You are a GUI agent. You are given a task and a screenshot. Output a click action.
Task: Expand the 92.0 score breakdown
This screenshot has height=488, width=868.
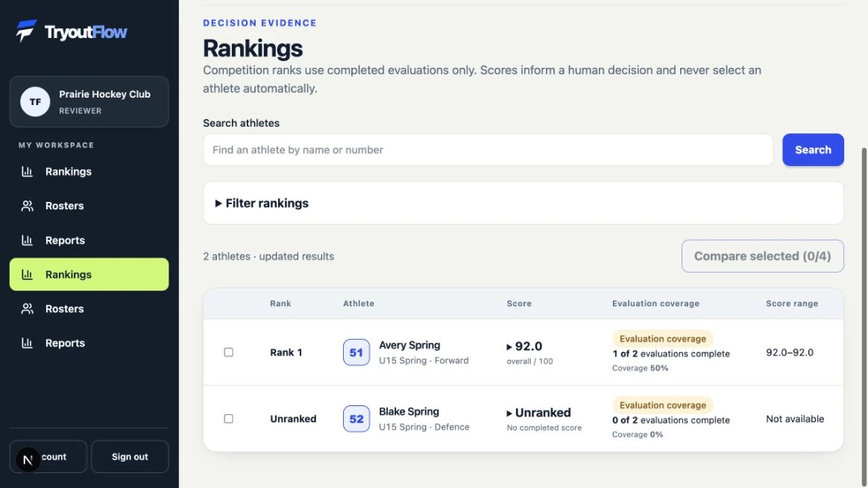(x=524, y=346)
